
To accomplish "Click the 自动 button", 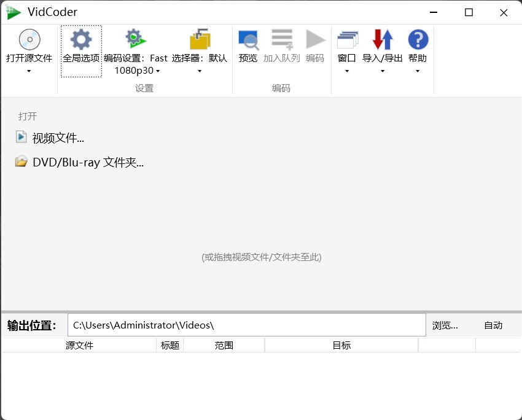I will 493,325.
